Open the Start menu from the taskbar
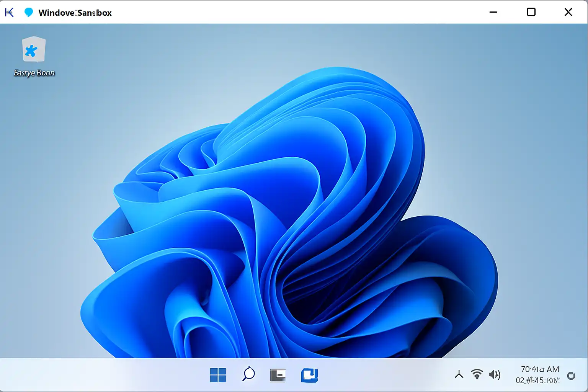Viewport: 588px width, 392px height. click(x=218, y=375)
